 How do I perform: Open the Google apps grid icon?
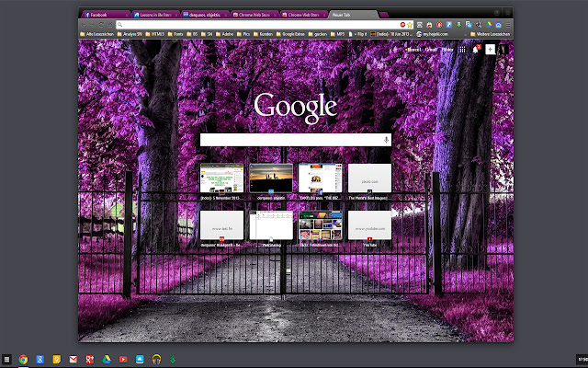pyautogui.click(x=462, y=50)
